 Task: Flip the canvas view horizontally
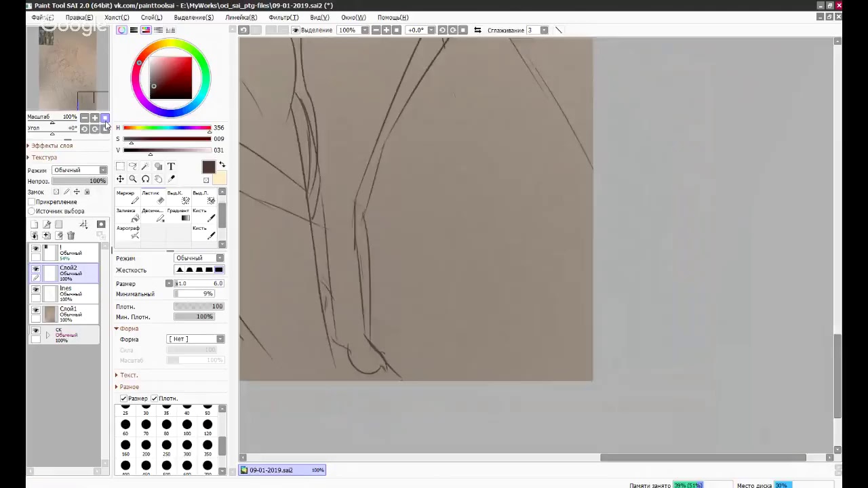coord(477,30)
